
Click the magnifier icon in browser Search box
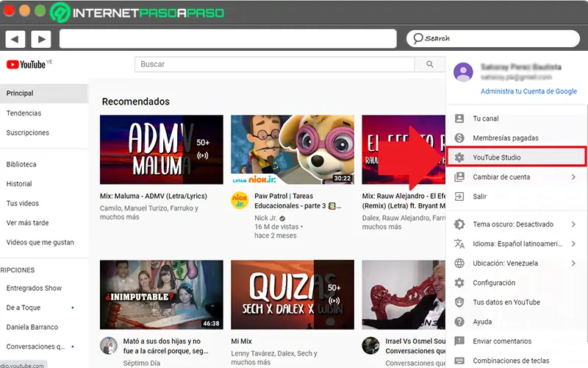pyautogui.click(x=417, y=38)
